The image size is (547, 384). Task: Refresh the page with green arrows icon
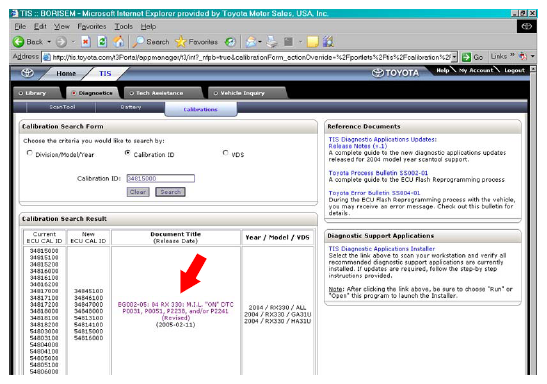(102, 42)
